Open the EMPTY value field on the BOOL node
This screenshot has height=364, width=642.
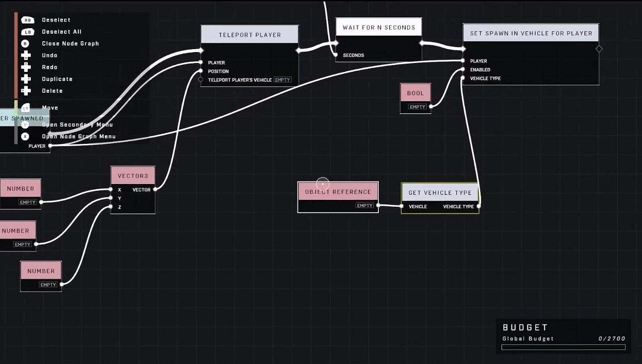[417, 107]
